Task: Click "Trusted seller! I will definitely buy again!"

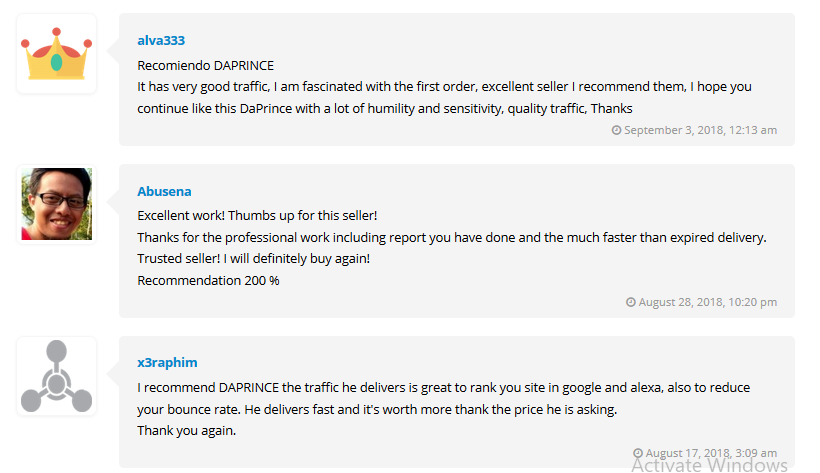Action: [253, 259]
